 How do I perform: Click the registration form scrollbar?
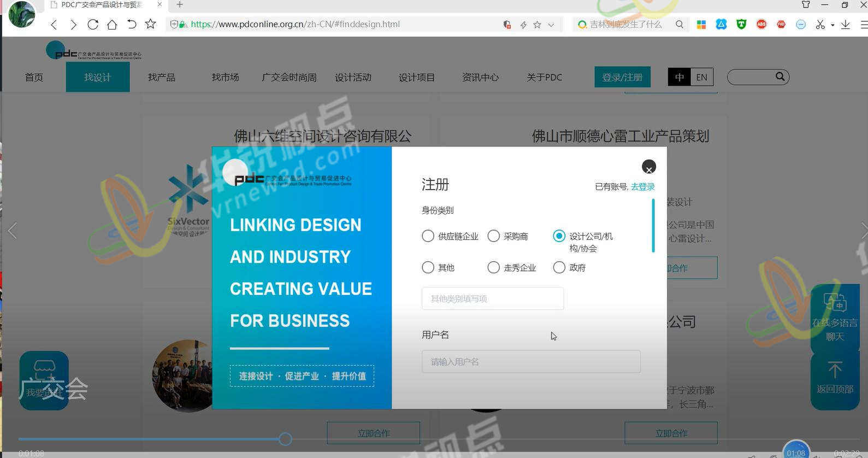pyautogui.click(x=653, y=226)
